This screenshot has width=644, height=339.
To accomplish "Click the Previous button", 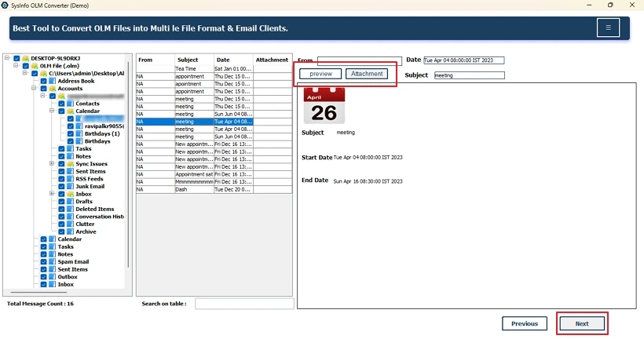I will tap(525, 323).
